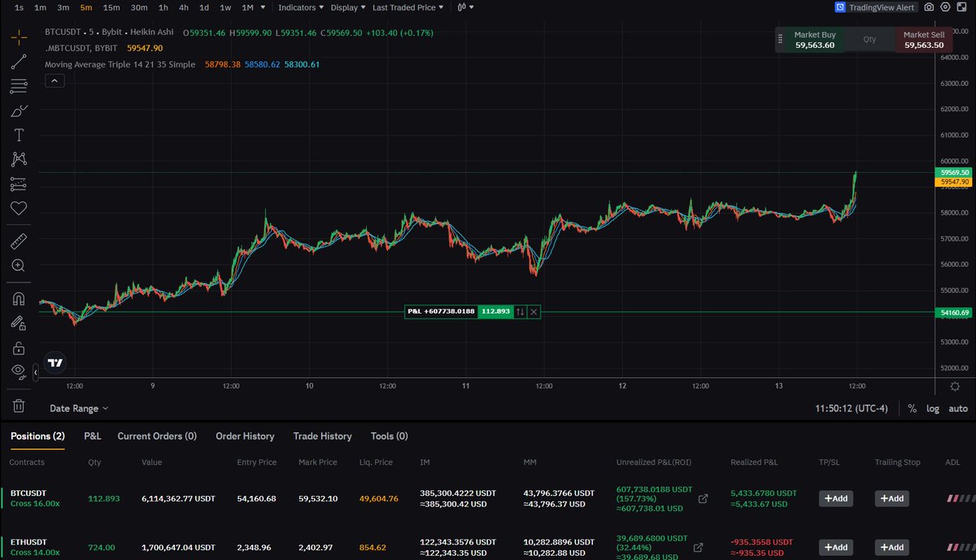Expand more timeframe options arrow

[264, 7]
